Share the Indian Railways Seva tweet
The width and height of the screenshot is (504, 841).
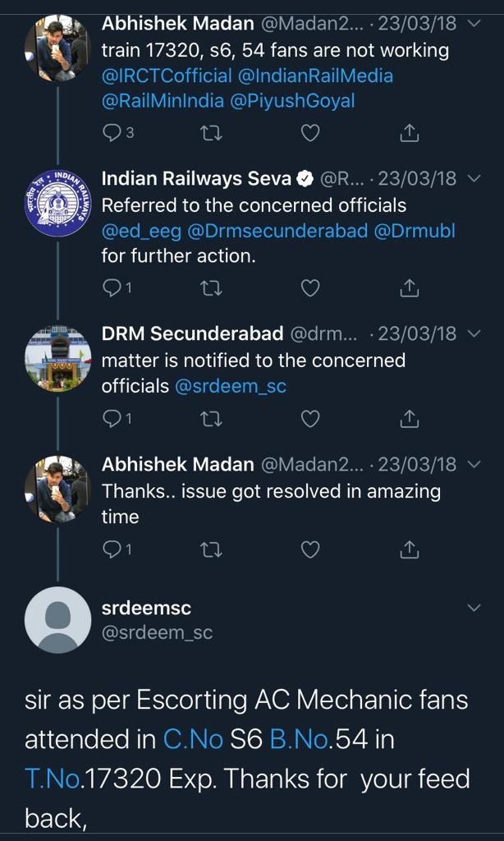point(409,287)
